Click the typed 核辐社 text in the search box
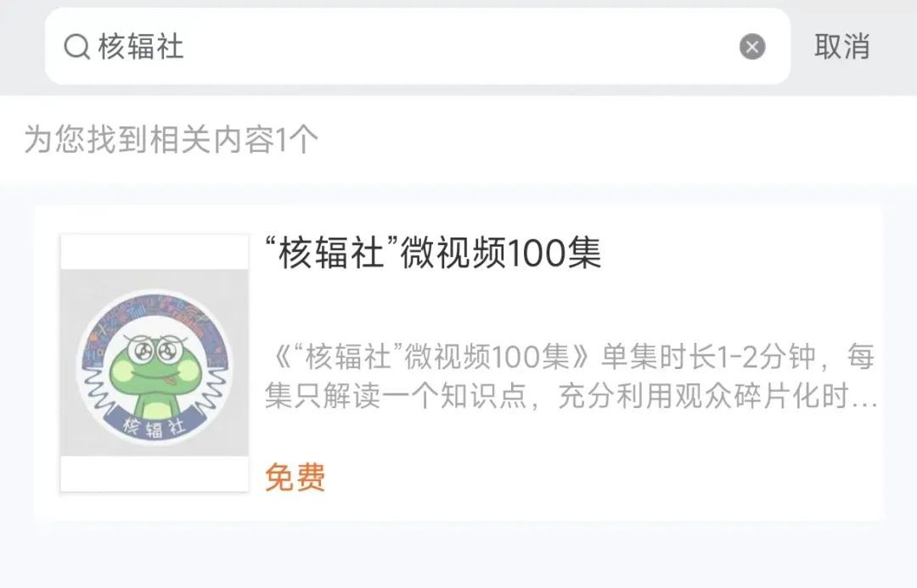917x588 pixels. pos(141,47)
